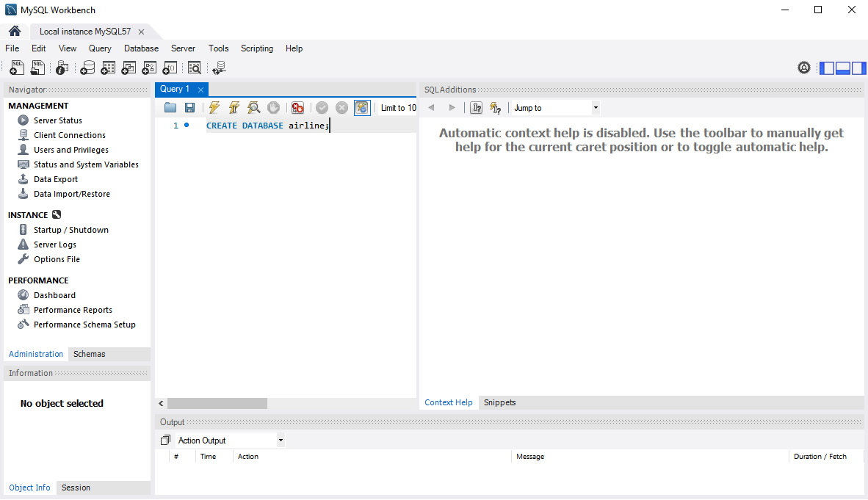Open the Limit rows combo box
The width and height of the screenshot is (868, 500).
(x=398, y=108)
